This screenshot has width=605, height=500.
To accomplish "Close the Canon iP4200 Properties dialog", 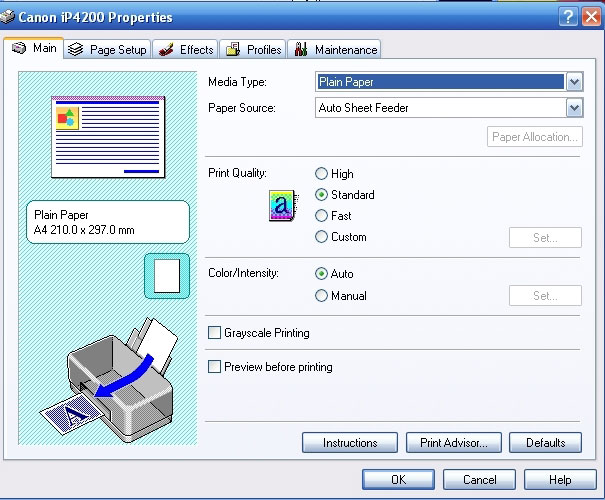I will point(591,17).
